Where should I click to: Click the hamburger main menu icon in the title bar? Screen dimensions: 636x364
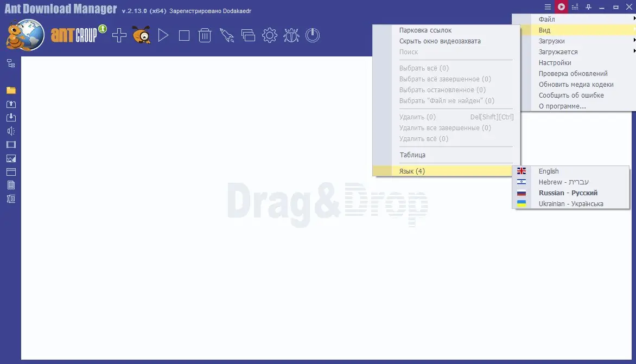coord(548,7)
